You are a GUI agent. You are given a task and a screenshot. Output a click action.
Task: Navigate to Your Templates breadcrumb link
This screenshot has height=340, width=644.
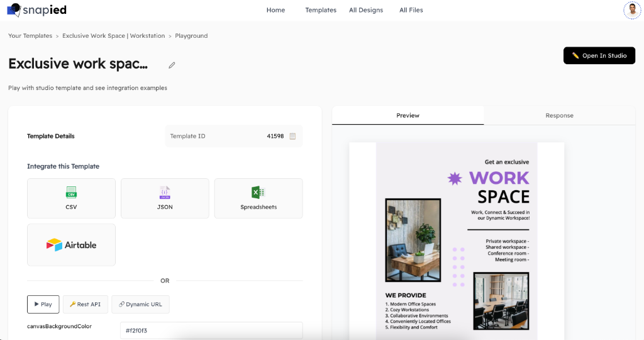[30, 36]
